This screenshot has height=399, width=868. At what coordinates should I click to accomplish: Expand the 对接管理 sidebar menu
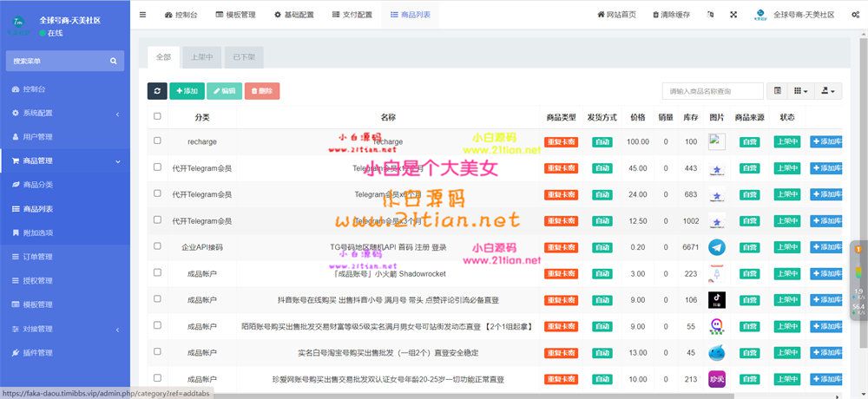coord(65,329)
